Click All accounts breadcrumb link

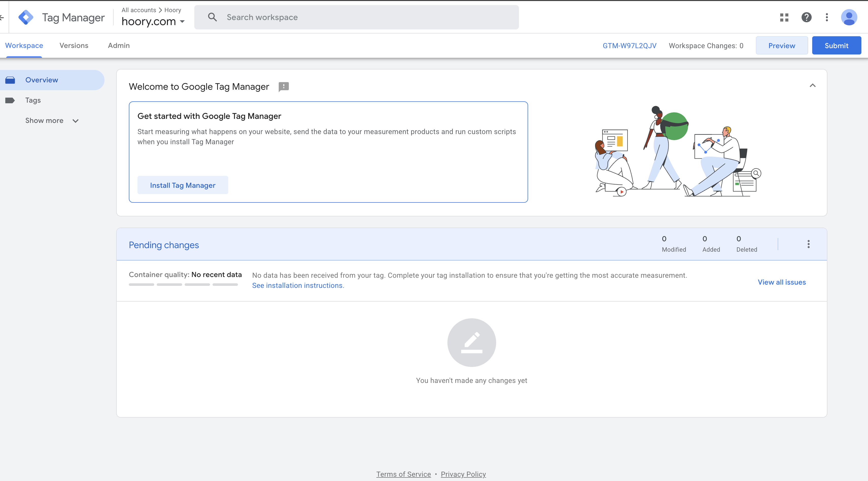pos(139,10)
